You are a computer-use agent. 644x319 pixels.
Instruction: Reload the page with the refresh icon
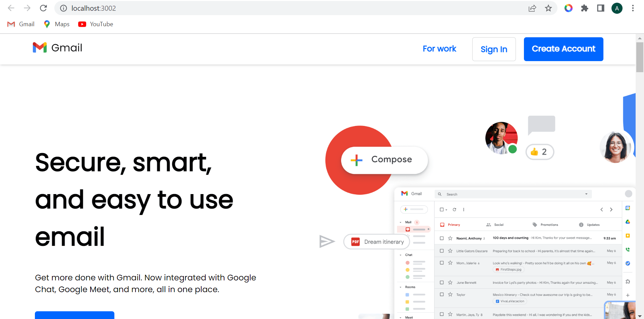(x=43, y=8)
